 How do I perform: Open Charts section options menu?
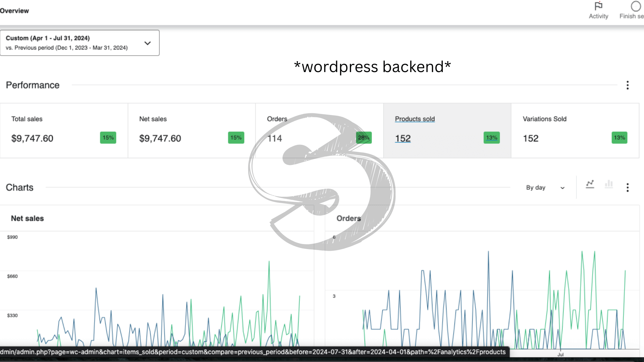pyautogui.click(x=628, y=187)
